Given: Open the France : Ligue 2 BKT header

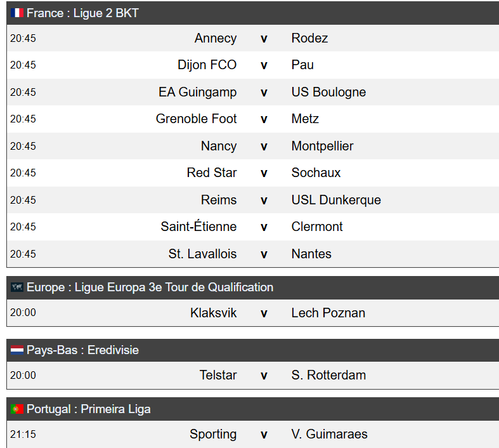Looking at the screenshot, I should pos(253,13).
